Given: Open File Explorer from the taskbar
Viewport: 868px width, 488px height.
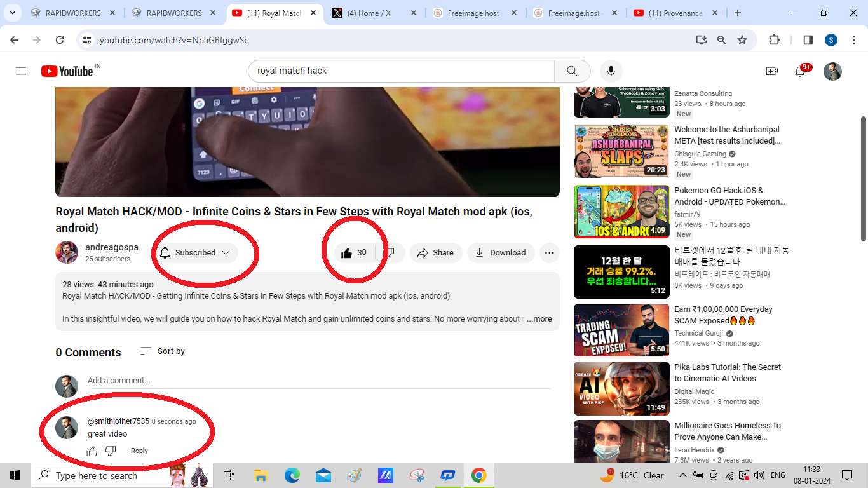Looking at the screenshot, I should (x=261, y=475).
